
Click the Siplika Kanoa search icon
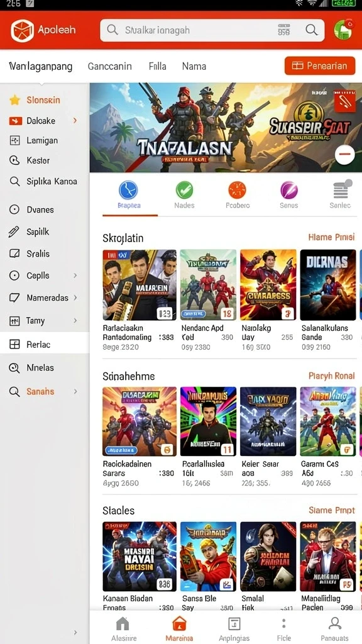coord(14,181)
